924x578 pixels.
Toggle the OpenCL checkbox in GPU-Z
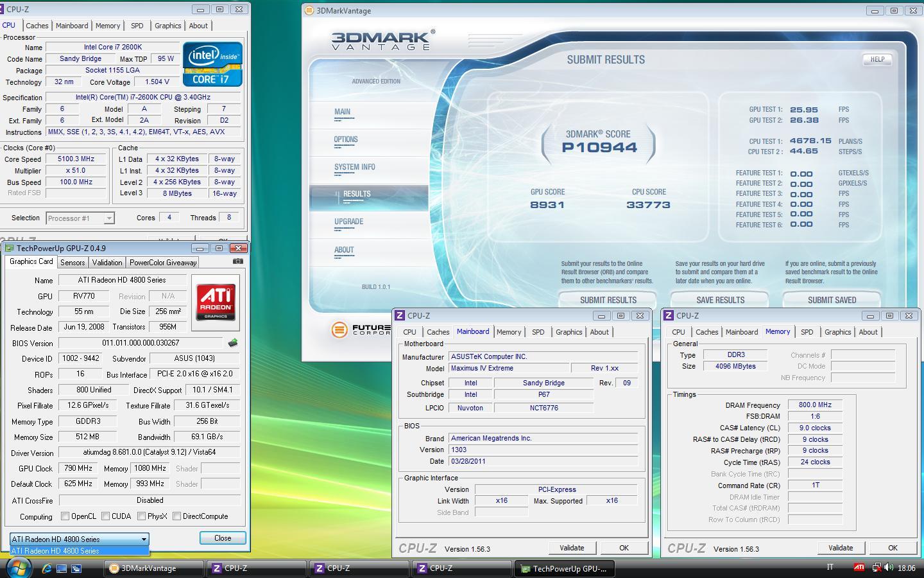(x=65, y=516)
